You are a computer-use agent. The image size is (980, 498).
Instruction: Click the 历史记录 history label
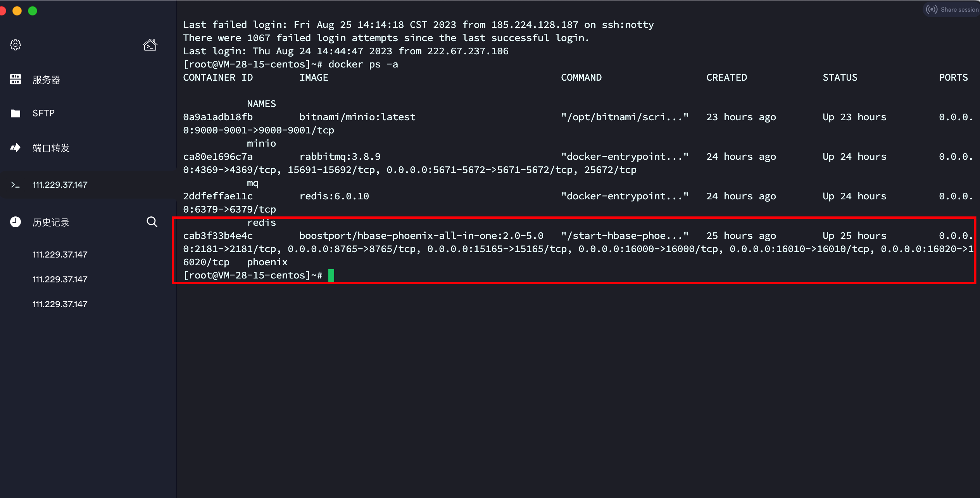coord(51,222)
